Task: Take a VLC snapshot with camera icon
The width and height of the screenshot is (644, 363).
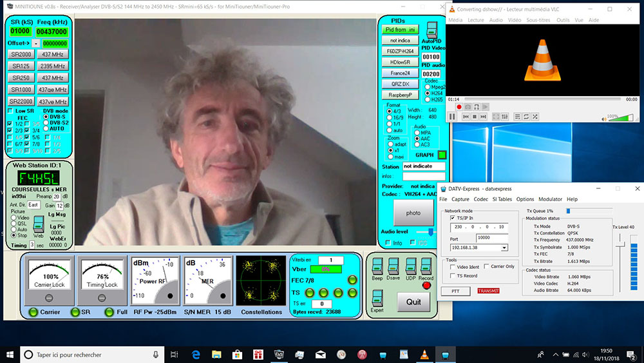Action: click(468, 106)
